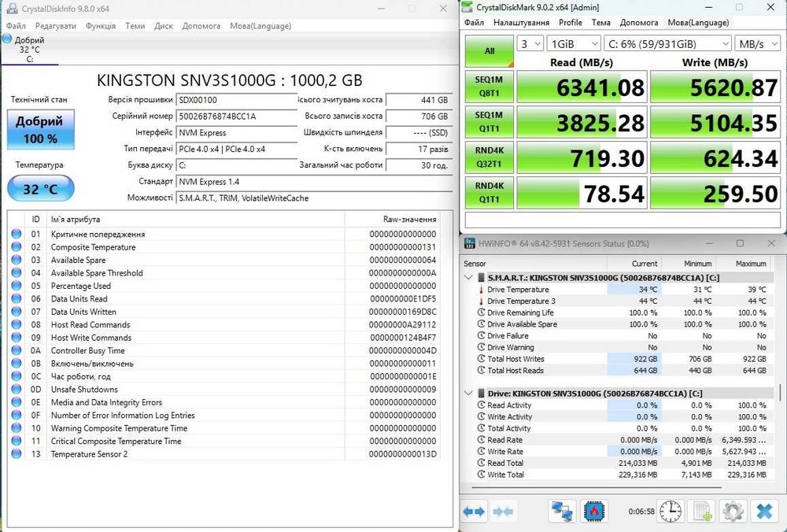Open test size dropdown showing 1GiB
787x532 pixels.
(573, 43)
